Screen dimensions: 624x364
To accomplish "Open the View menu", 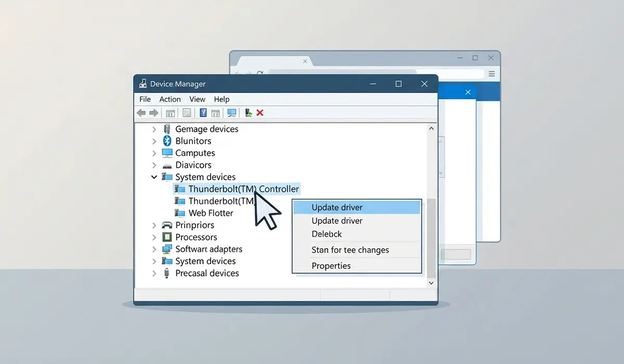I will 197,99.
